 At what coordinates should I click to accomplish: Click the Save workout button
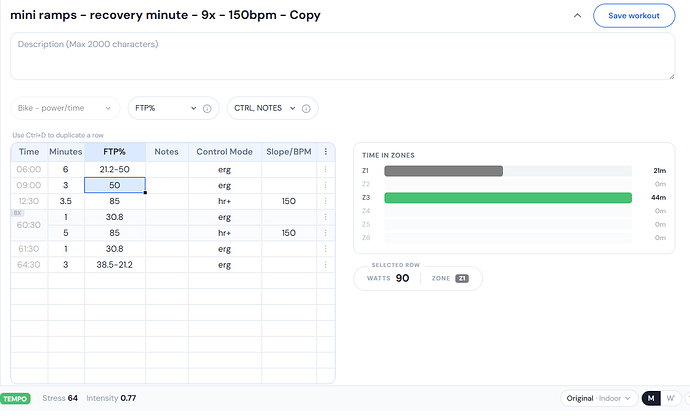(x=634, y=16)
